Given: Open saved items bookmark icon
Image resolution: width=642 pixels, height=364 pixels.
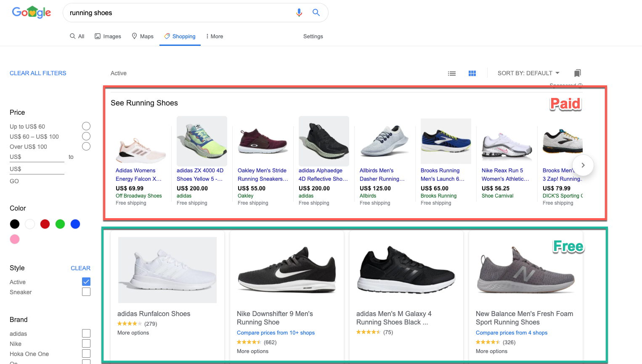Looking at the screenshot, I should point(578,73).
